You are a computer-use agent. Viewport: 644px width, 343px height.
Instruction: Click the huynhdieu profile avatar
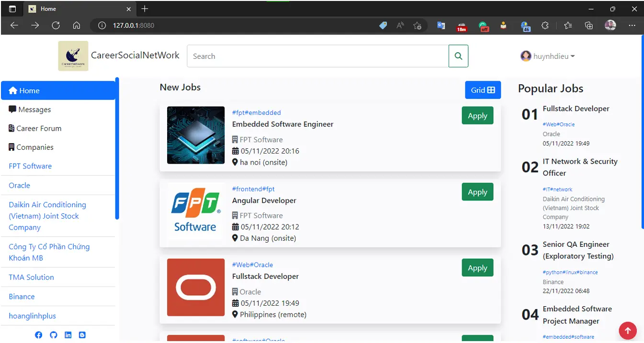click(526, 56)
